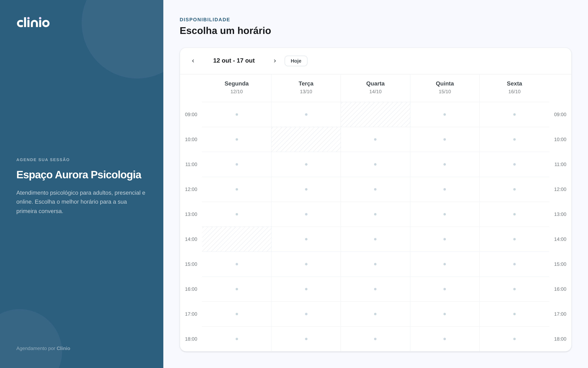Click the blocked Terça 10:00 slot
Viewport: 588px width, 368px height.
pyautogui.click(x=306, y=139)
